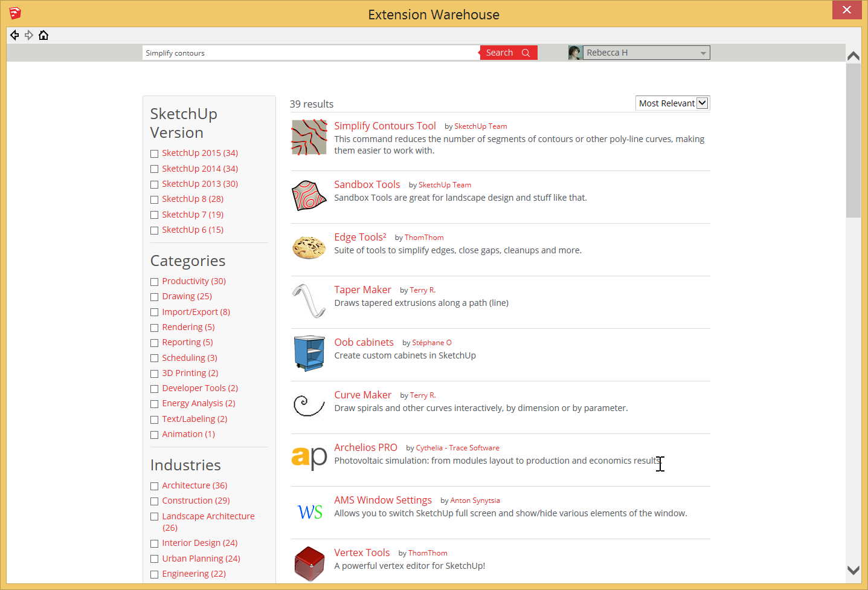Check Construction (29) industry filter
The height and width of the screenshot is (590, 868).
point(155,501)
